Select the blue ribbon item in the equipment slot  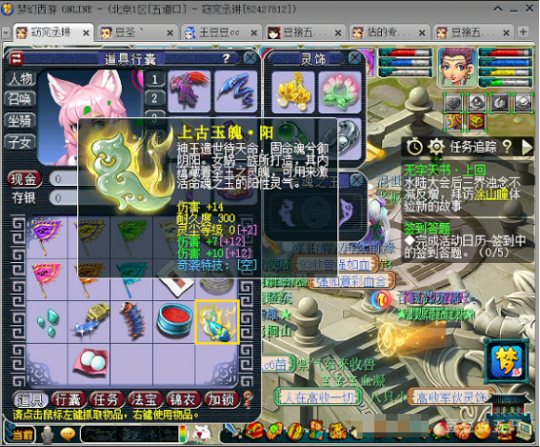(x=236, y=91)
